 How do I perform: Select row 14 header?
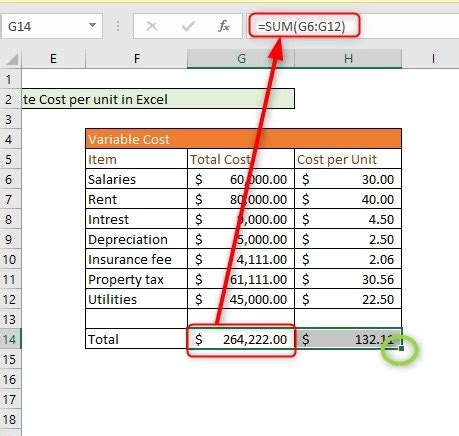(x=10, y=339)
